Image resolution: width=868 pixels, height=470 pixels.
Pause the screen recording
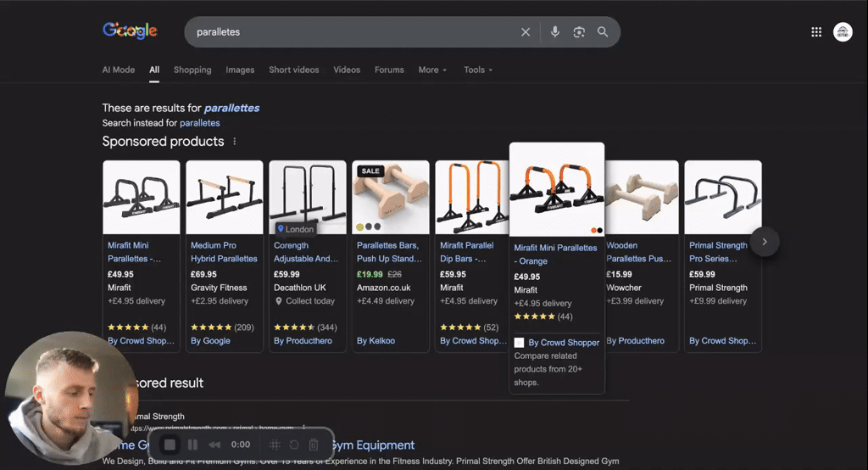coord(192,445)
